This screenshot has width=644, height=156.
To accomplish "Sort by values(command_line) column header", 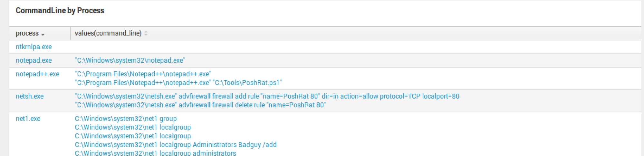I will pyautogui.click(x=108, y=33).
